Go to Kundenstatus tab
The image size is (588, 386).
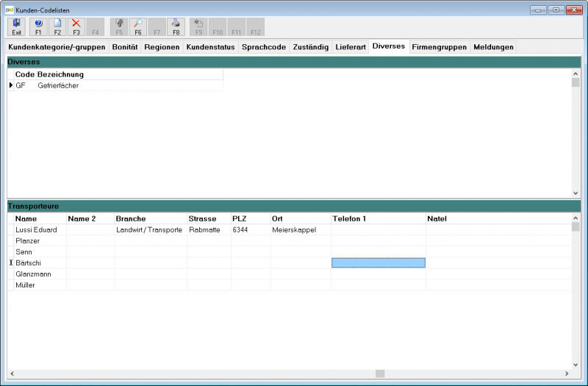click(x=210, y=47)
